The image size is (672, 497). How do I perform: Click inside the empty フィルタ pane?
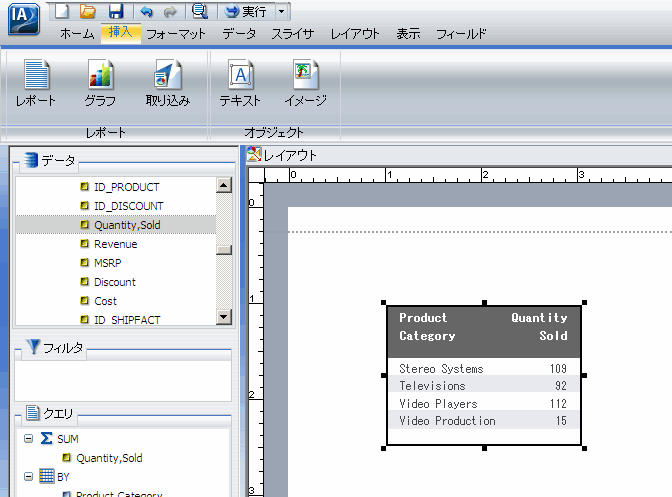click(123, 380)
